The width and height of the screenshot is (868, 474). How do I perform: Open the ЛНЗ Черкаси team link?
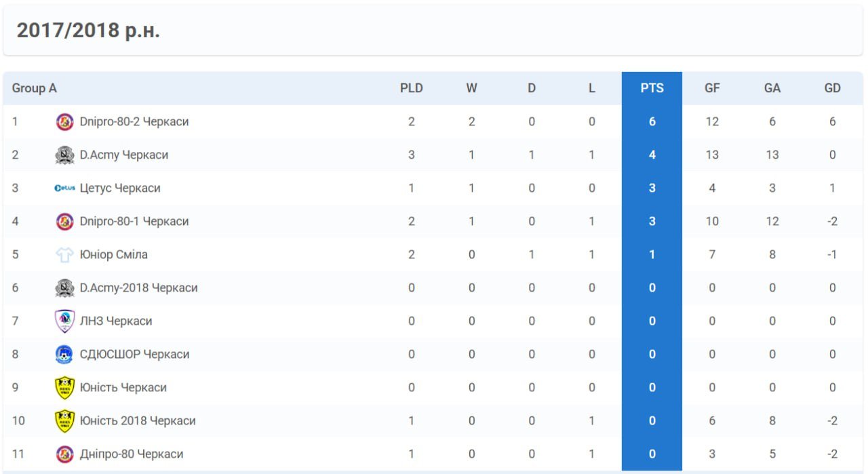point(116,321)
